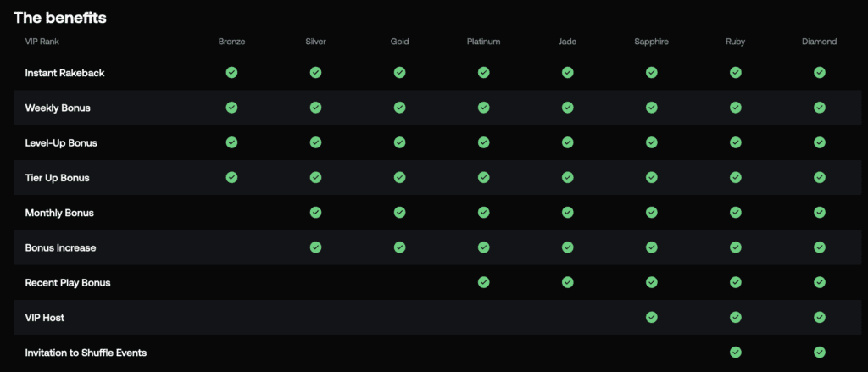Click Bonus Increase checkmark under Gold
868x372 pixels.
click(400, 247)
